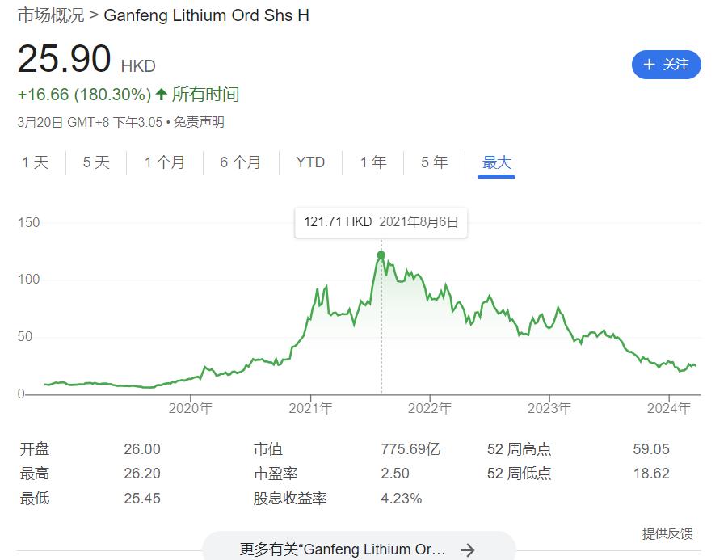
Task: Click the Ganfeng Lithium Ord Shs H title
Action: 207,15
